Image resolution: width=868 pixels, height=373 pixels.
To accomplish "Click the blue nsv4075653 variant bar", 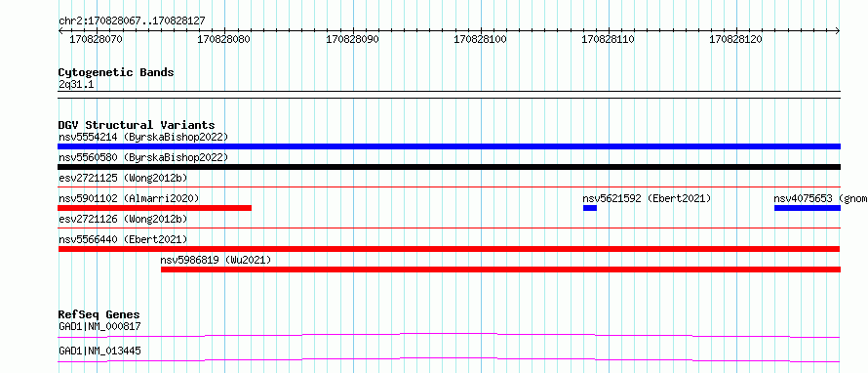I will point(808,208).
